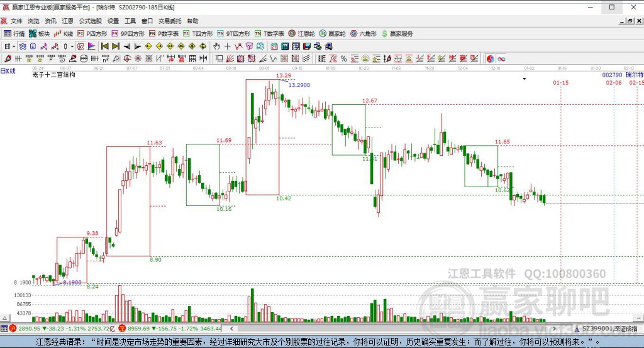Jump to first bar with skip-back icon
This screenshot has width=644, height=348.
pyautogui.click(x=105, y=46)
